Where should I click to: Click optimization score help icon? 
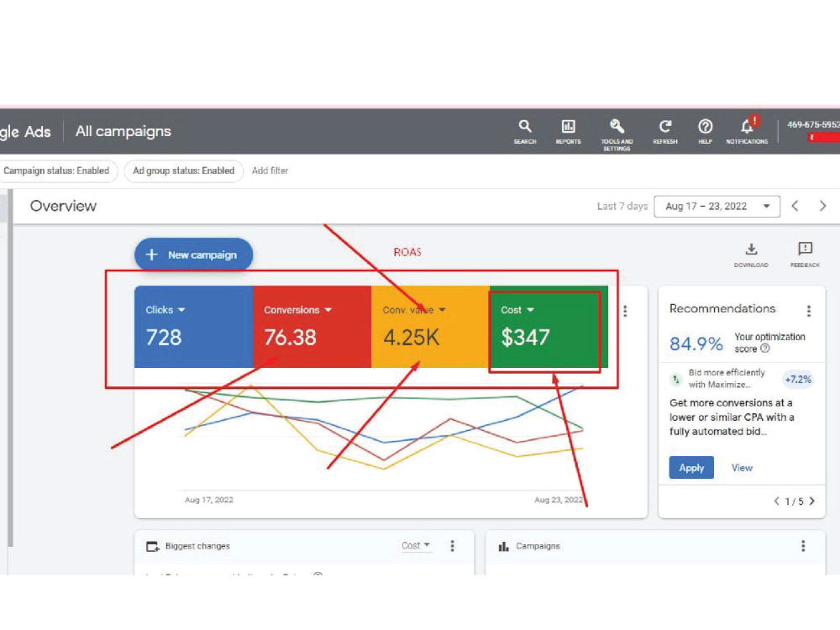[765, 349]
